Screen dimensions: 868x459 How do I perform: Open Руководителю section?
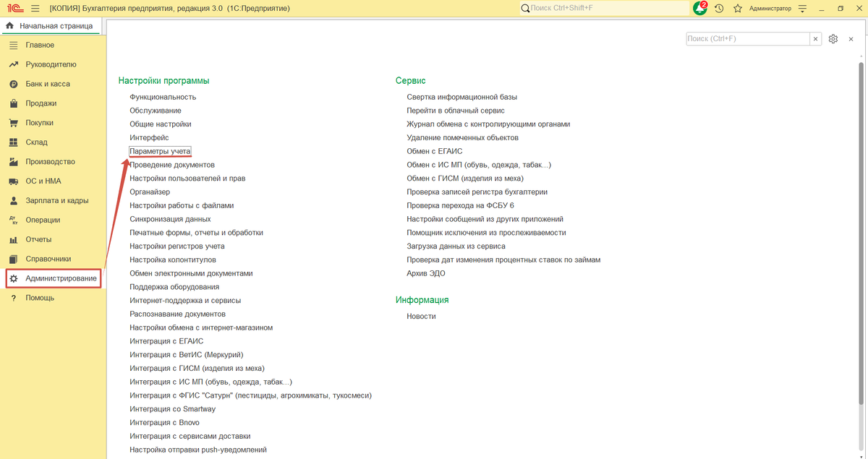51,64
